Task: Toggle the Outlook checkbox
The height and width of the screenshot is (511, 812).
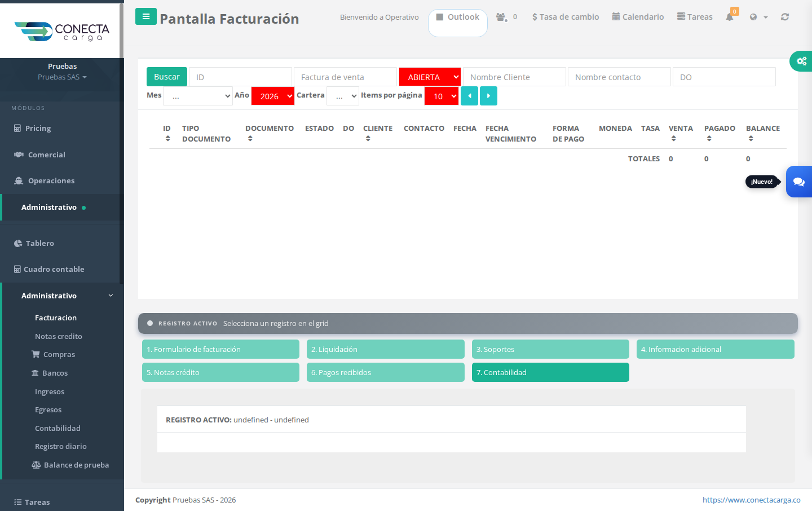Action: (440, 17)
